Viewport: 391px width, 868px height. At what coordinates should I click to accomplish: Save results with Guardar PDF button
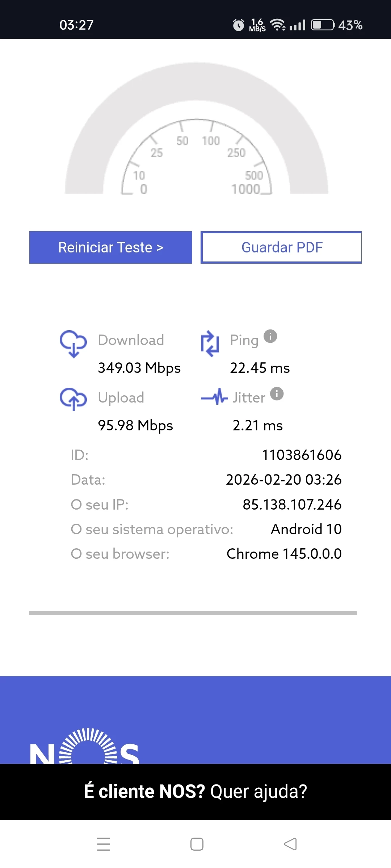tap(281, 247)
